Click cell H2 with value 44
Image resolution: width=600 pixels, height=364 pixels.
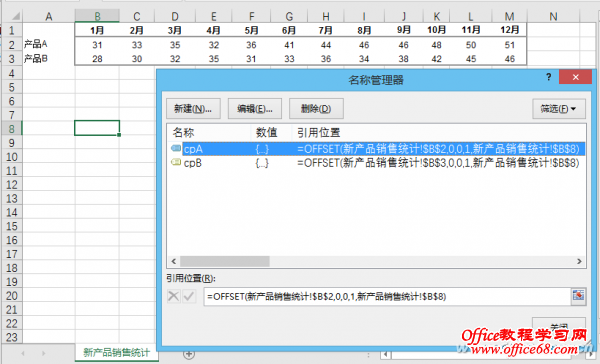click(x=326, y=45)
